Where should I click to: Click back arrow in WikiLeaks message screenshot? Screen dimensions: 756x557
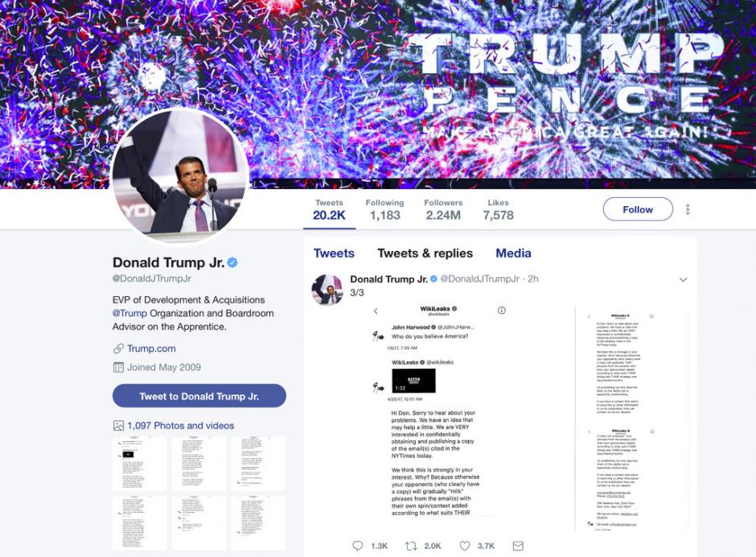pyautogui.click(x=376, y=311)
